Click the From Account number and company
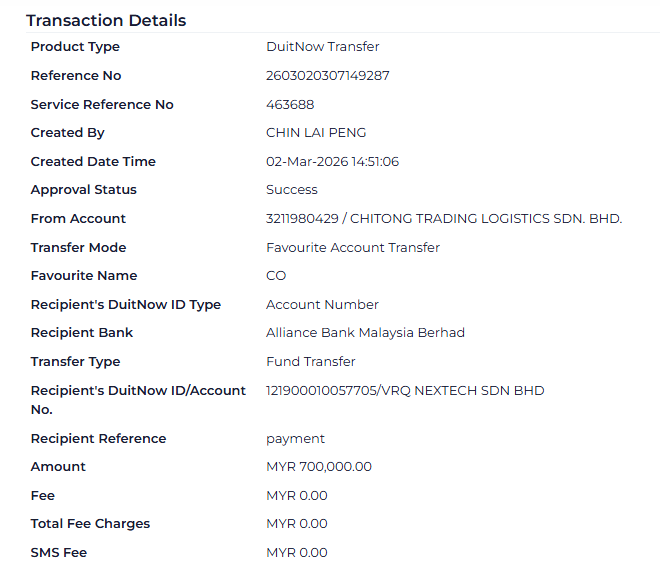 coord(444,219)
